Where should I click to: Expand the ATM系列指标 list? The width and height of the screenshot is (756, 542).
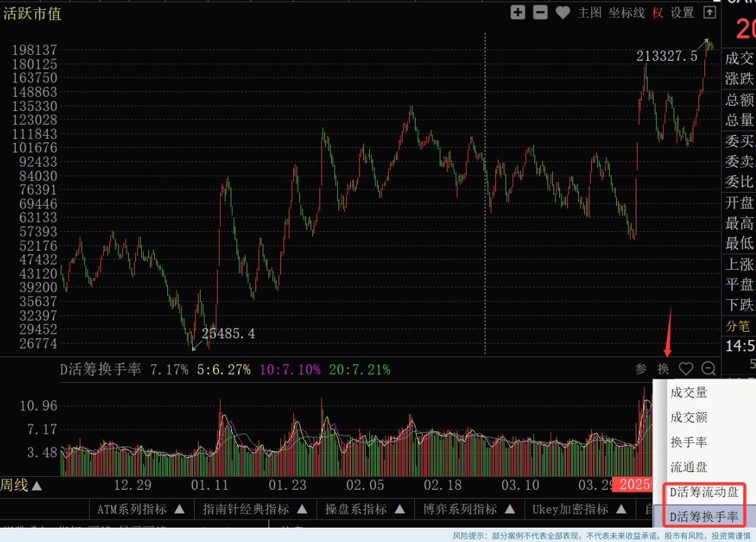click(140, 509)
